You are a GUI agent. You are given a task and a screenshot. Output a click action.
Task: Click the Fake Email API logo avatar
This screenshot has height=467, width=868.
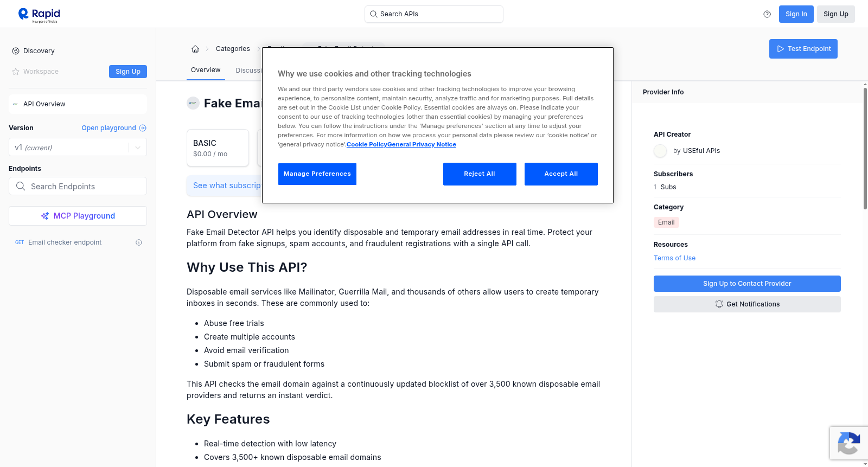click(193, 103)
